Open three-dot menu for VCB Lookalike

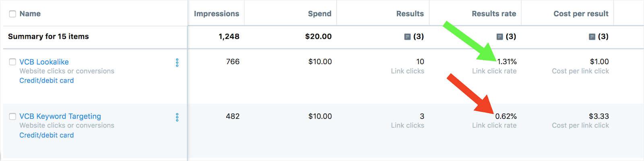tap(177, 63)
